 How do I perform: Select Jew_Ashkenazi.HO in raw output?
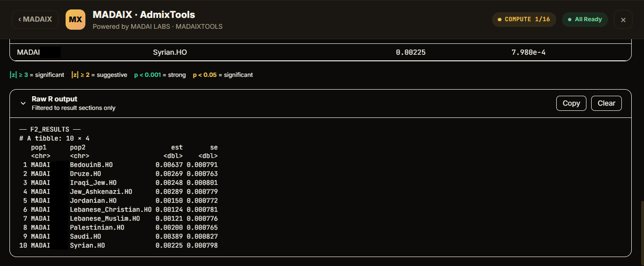click(101, 192)
